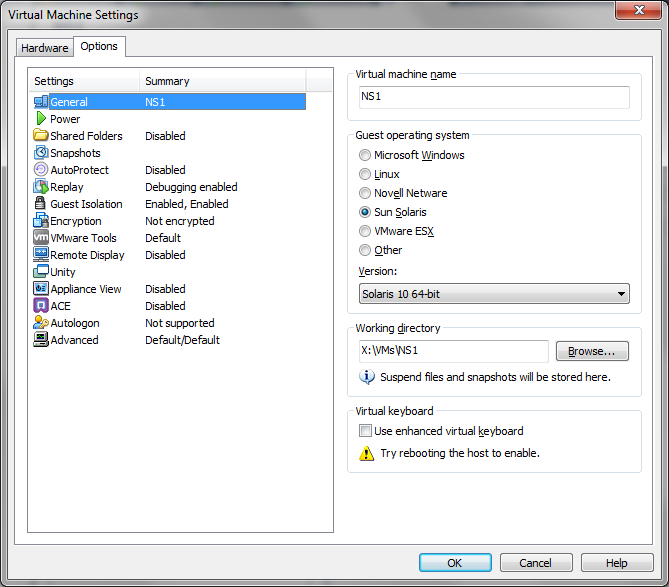Image resolution: width=669 pixels, height=587 pixels.
Task: Click the Unity icon
Action: click(41, 271)
